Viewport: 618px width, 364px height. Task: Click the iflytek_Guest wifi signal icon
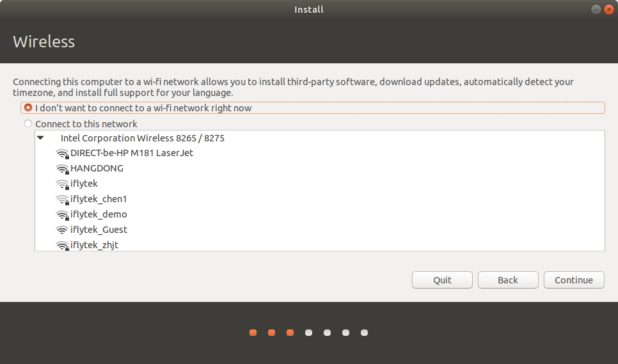[62, 230]
